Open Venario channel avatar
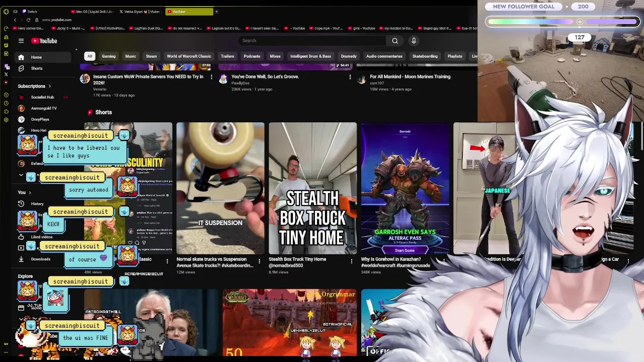Image resolution: width=644 pixels, height=362 pixels. click(x=85, y=78)
